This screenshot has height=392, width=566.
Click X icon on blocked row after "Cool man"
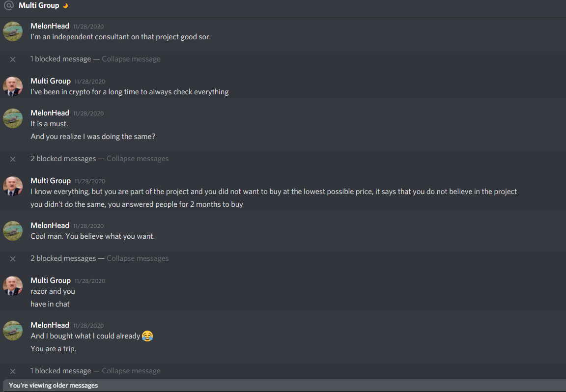coord(13,259)
